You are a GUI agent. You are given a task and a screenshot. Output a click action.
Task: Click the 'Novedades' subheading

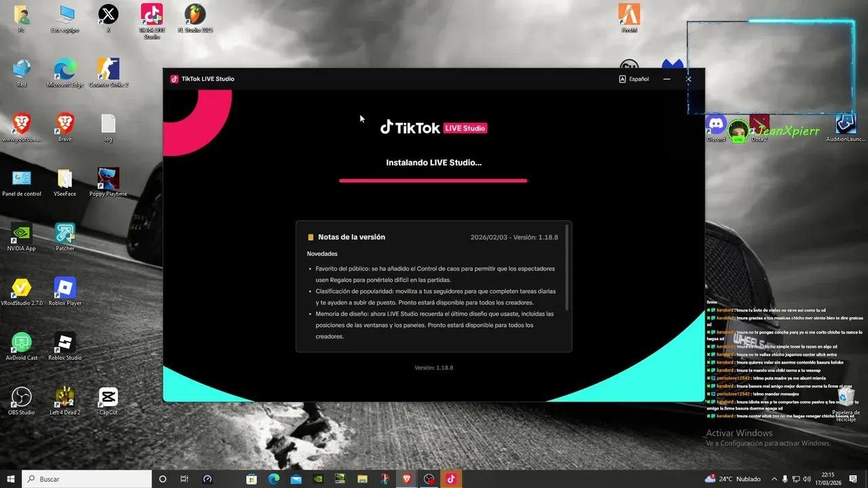[322, 253]
